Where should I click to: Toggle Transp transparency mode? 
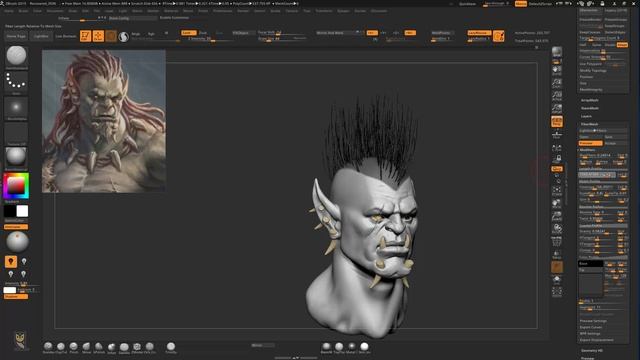(557, 254)
